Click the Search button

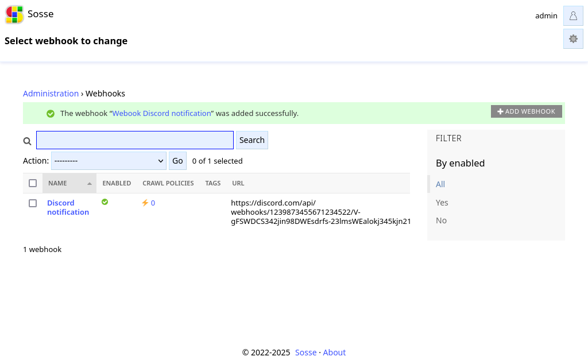tap(252, 140)
